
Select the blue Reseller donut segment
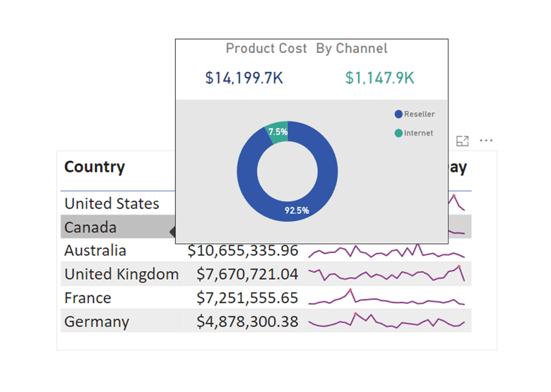[x=247, y=191]
